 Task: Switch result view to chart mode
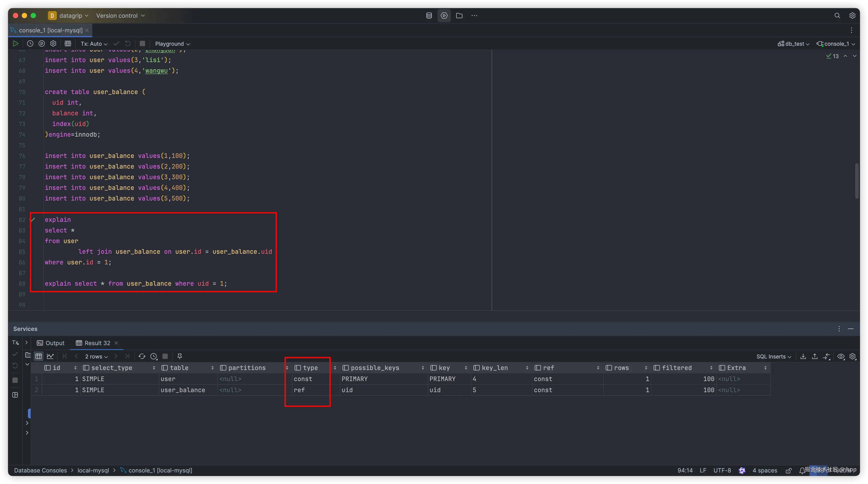point(50,356)
